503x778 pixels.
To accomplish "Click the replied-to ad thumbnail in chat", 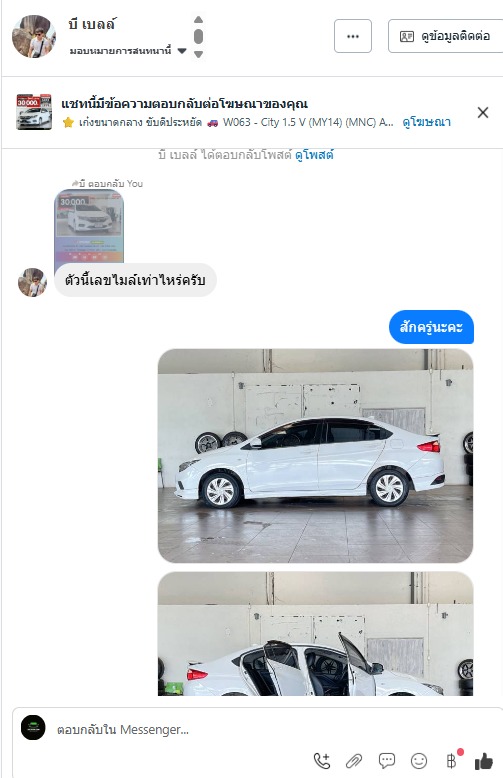I will [x=89, y=226].
